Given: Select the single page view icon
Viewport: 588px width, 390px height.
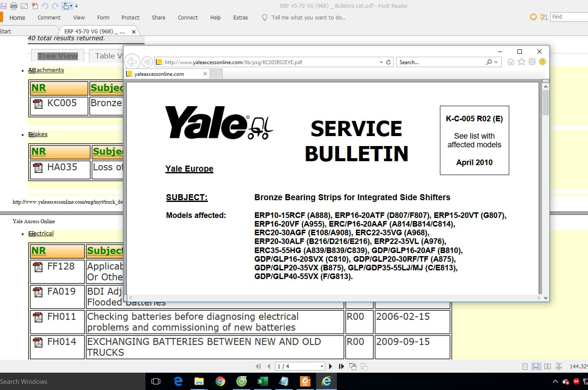Looking at the screenshot, I should (525, 367).
